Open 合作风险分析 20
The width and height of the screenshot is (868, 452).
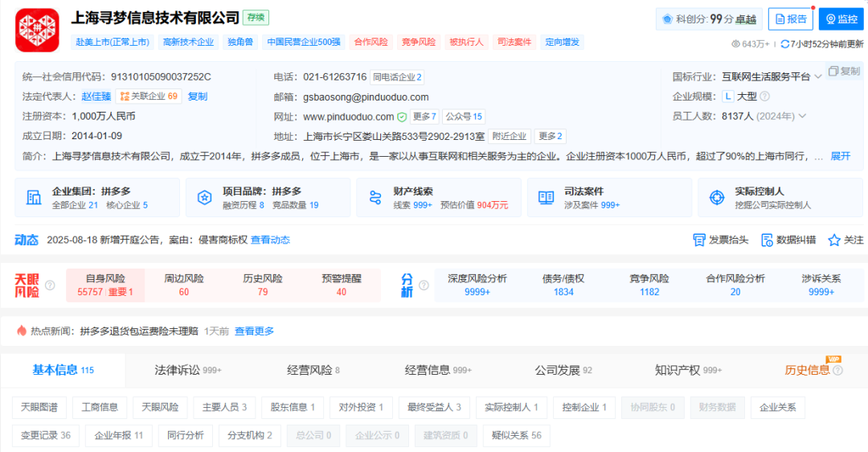735,286
